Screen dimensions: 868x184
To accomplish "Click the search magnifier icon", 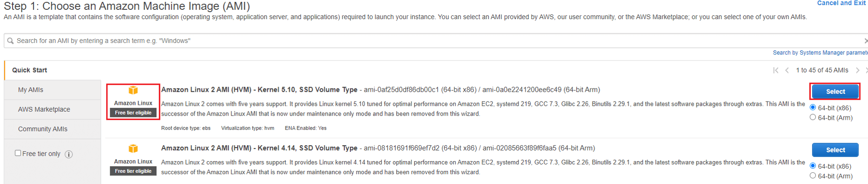I will pos(10,41).
